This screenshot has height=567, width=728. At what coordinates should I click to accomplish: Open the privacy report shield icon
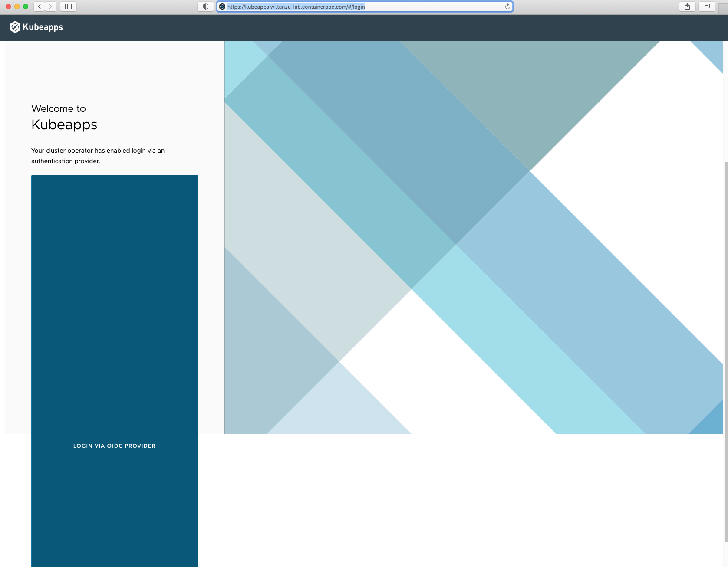click(x=205, y=7)
